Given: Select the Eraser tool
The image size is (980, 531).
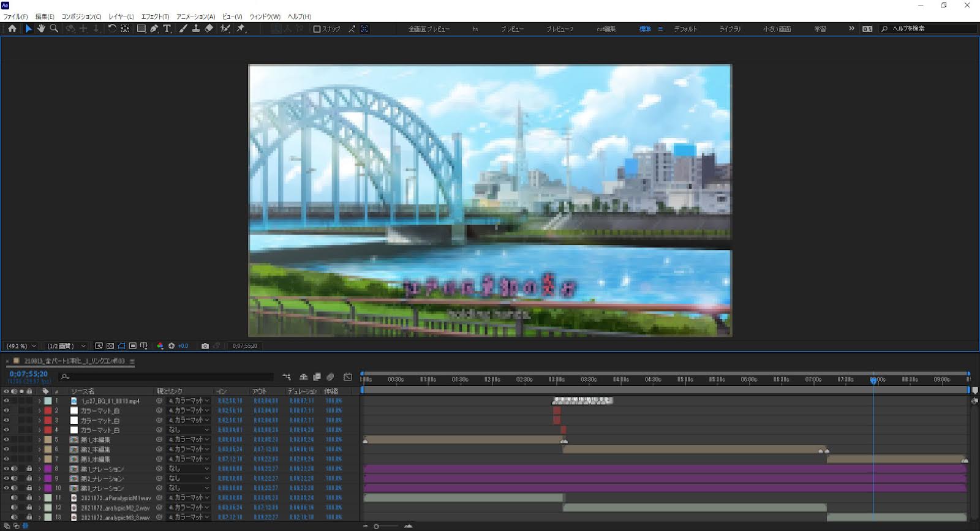Looking at the screenshot, I should 209,29.
